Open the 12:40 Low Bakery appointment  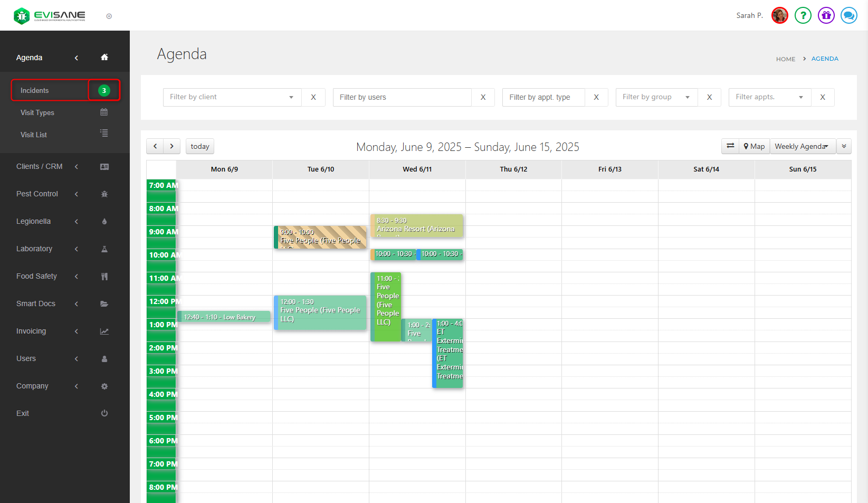(224, 317)
